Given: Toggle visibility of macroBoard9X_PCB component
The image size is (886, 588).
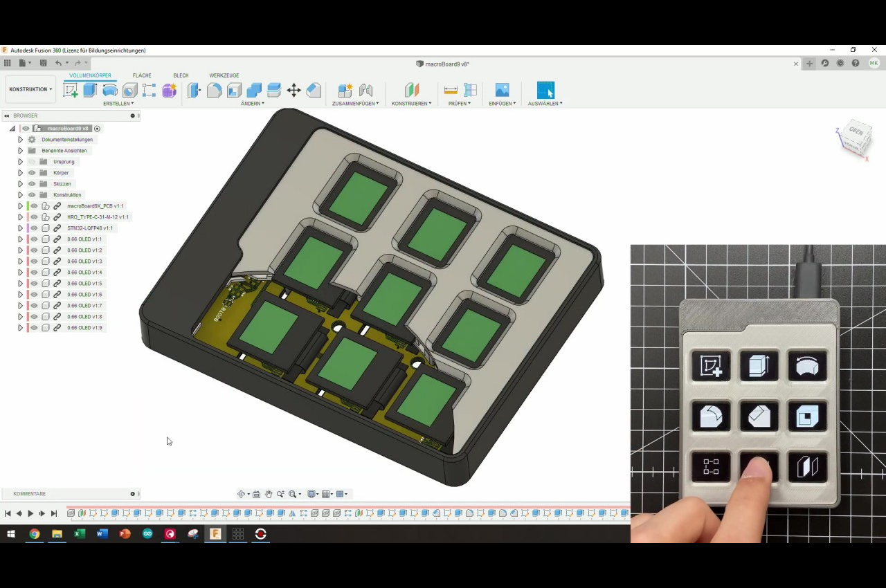Looking at the screenshot, I should (x=34, y=206).
